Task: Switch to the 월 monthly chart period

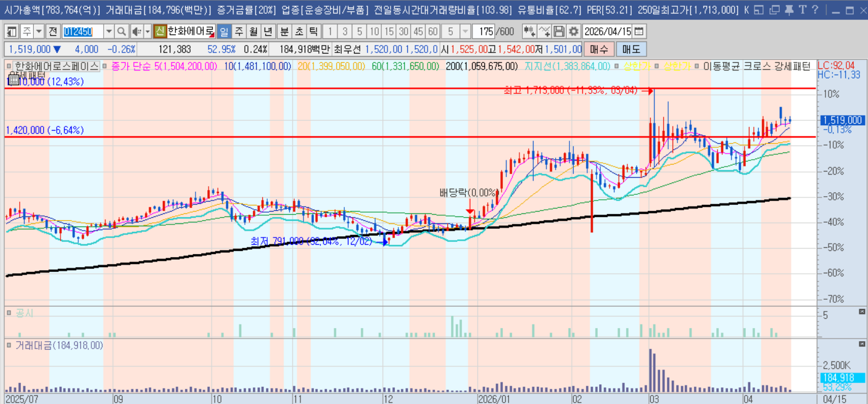Action: pyautogui.click(x=253, y=31)
